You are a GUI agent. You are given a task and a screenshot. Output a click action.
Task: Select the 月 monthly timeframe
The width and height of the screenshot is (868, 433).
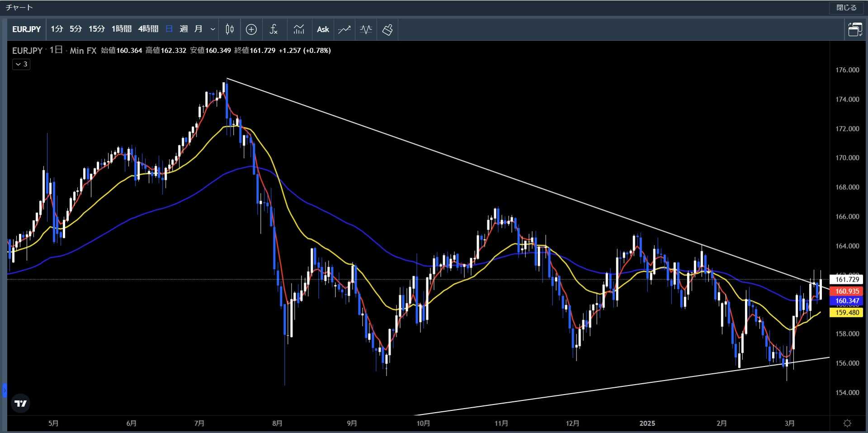click(x=198, y=29)
